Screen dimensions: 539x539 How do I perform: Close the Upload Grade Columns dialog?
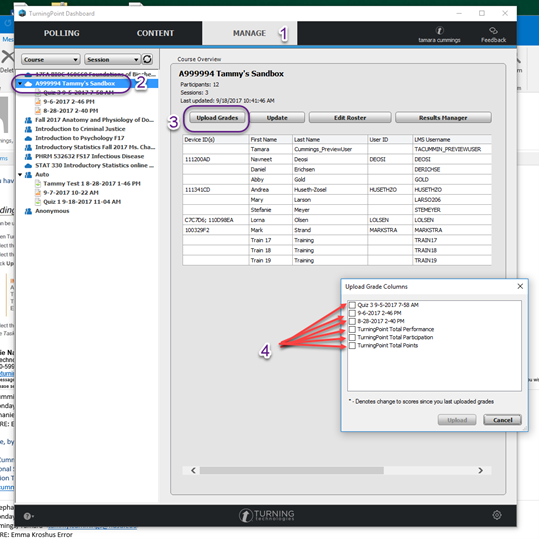click(x=520, y=287)
